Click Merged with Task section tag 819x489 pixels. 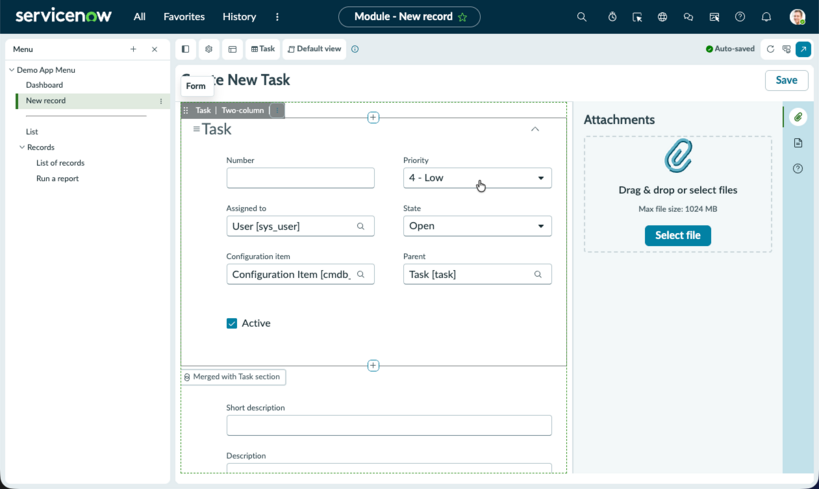point(233,377)
